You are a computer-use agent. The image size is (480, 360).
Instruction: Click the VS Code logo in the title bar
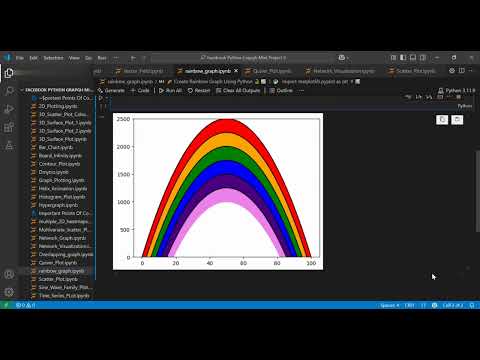click(7, 57)
